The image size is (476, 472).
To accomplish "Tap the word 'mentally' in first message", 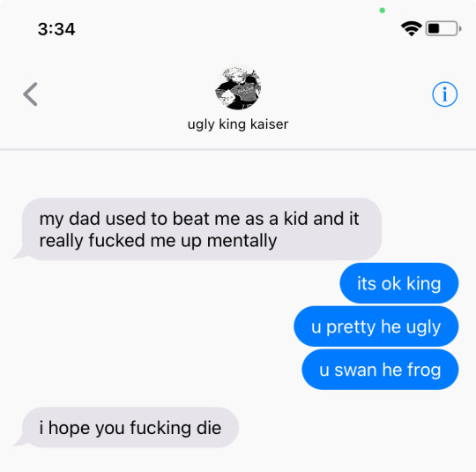I will pyautogui.click(x=242, y=242).
